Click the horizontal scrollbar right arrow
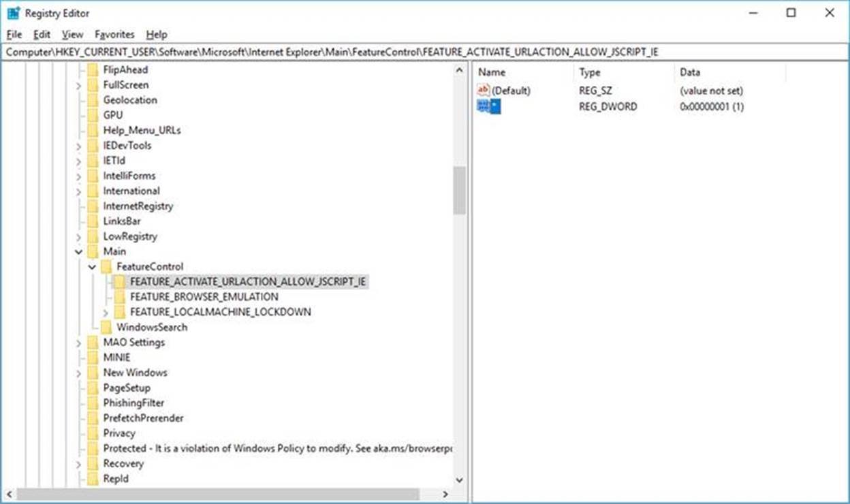Image resolution: width=850 pixels, height=504 pixels. [445, 494]
